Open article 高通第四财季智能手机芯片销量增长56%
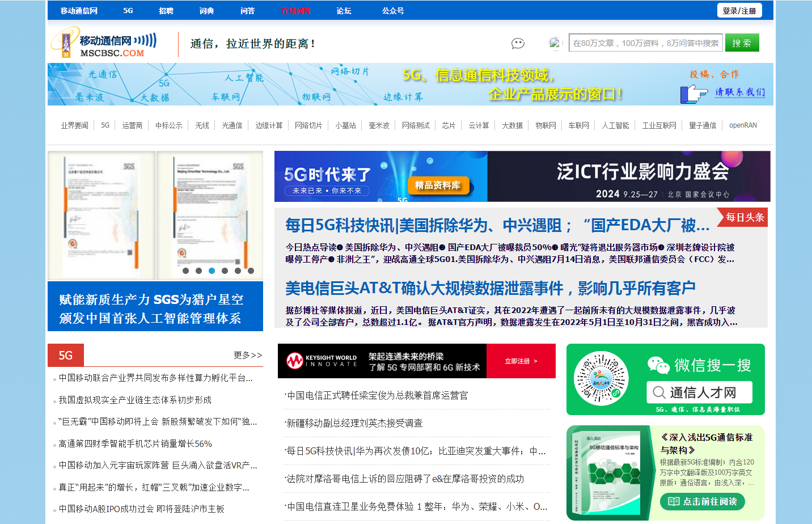 click(135, 443)
